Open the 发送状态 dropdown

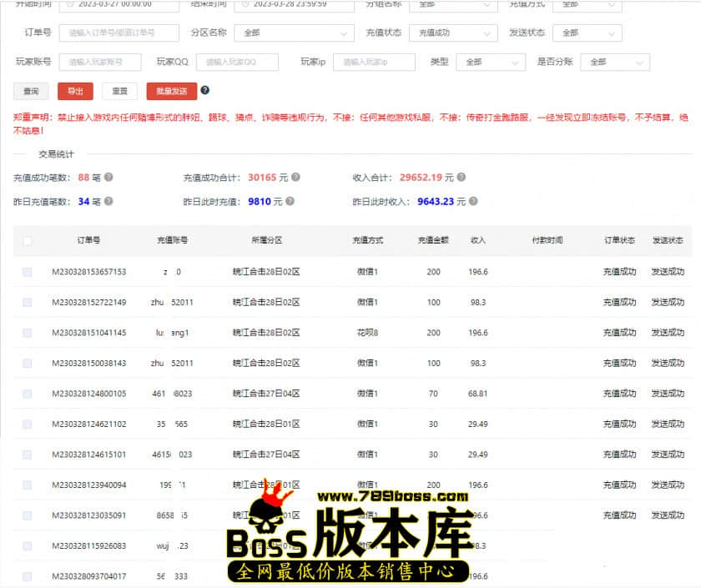coord(588,33)
